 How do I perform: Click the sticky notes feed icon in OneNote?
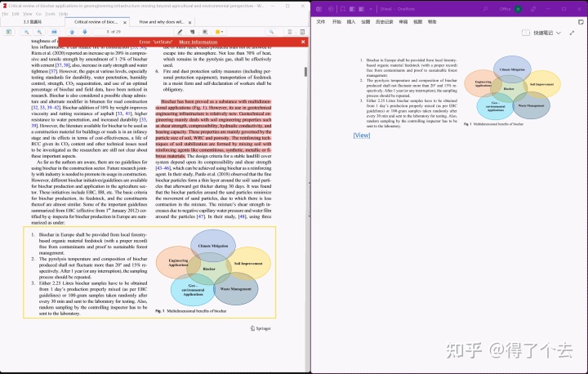(581, 22)
